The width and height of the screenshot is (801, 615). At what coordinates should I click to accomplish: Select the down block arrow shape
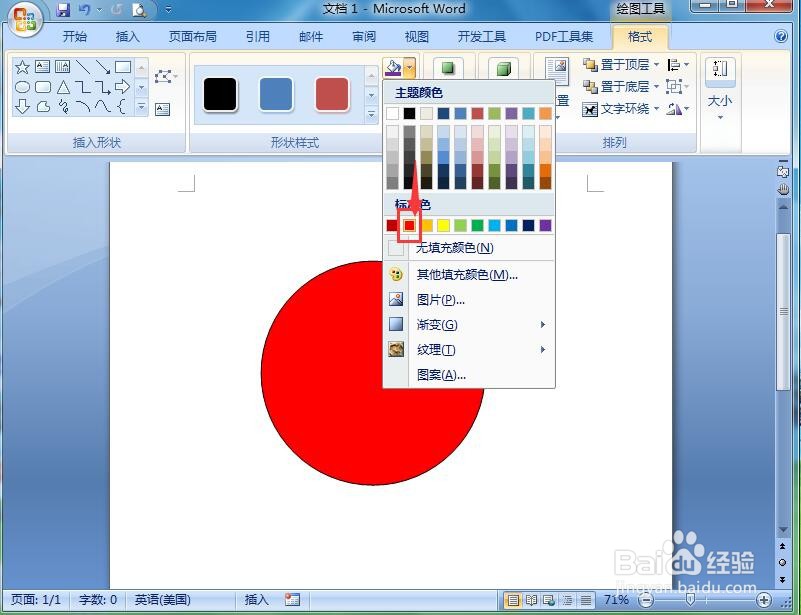[x=22, y=106]
